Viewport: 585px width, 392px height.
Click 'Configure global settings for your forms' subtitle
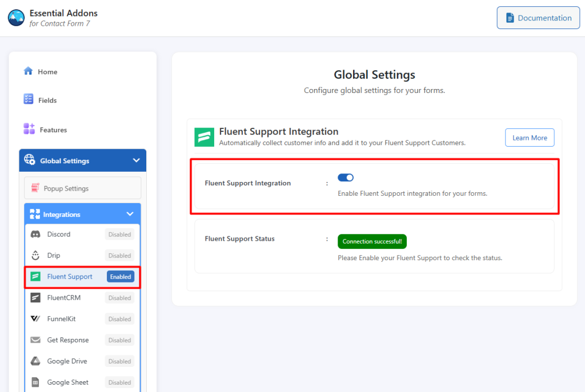click(374, 90)
